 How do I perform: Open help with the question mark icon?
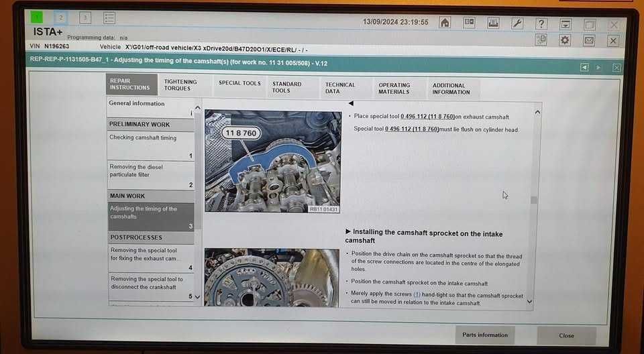[542, 24]
